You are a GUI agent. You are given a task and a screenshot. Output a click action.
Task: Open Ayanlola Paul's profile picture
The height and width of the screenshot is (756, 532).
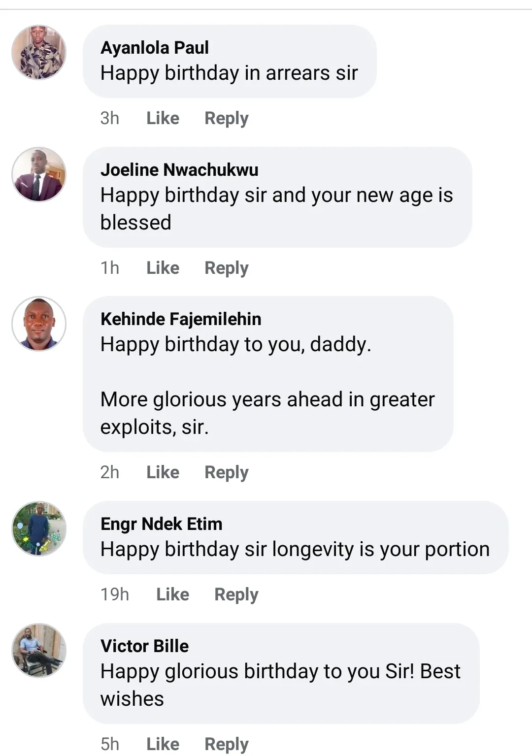(39, 53)
